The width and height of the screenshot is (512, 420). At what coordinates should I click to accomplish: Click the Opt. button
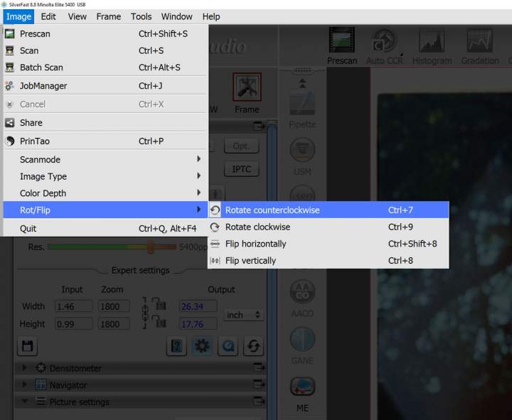tap(242, 146)
